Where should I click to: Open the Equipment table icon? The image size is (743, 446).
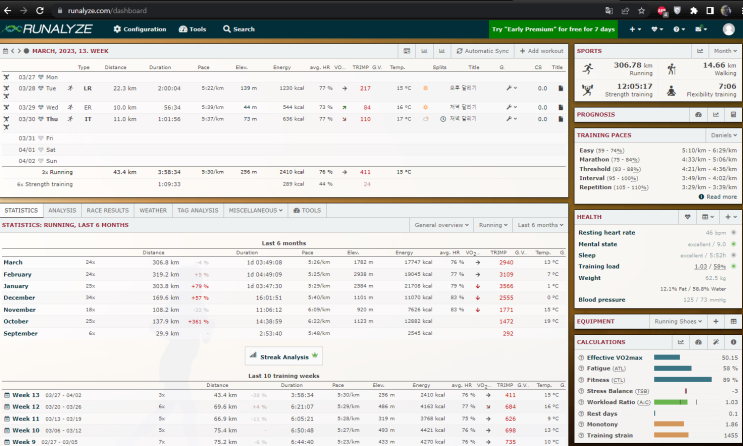733,321
